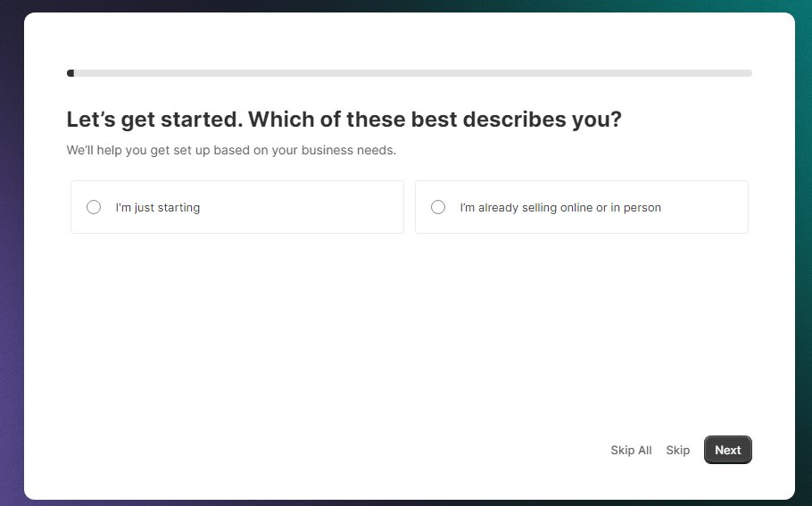This screenshot has height=506, width=812.
Task: Select "I'm already selling online or in person" radio
Action: click(x=438, y=207)
